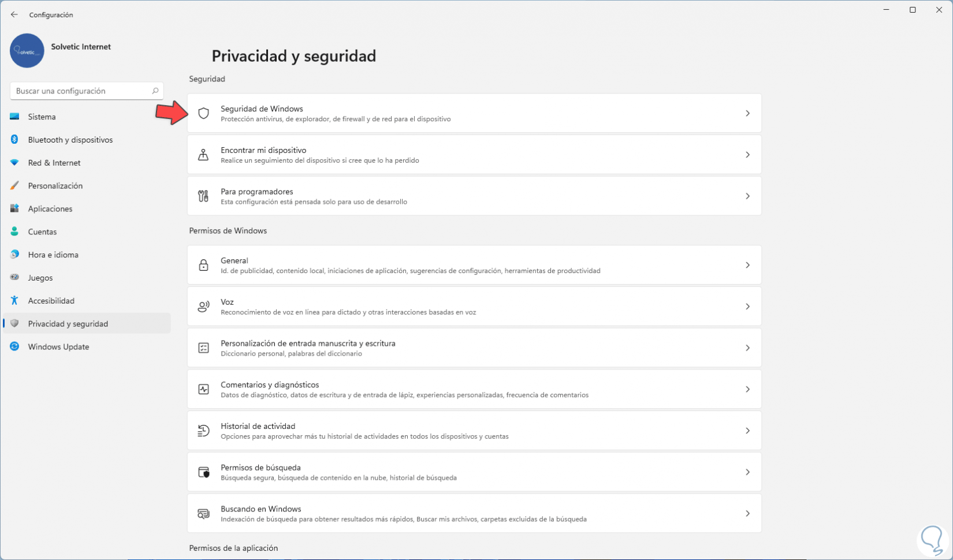Click the General lock icon
The height and width of the screenshot is (560, 953).
[203, 265]
